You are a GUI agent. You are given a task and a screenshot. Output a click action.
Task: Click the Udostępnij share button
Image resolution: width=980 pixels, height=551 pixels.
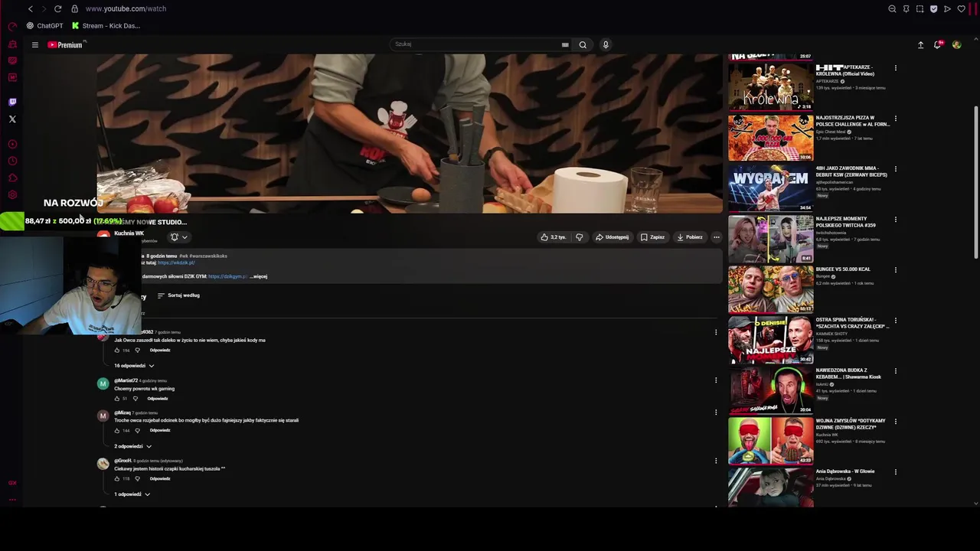pos(612,237)
